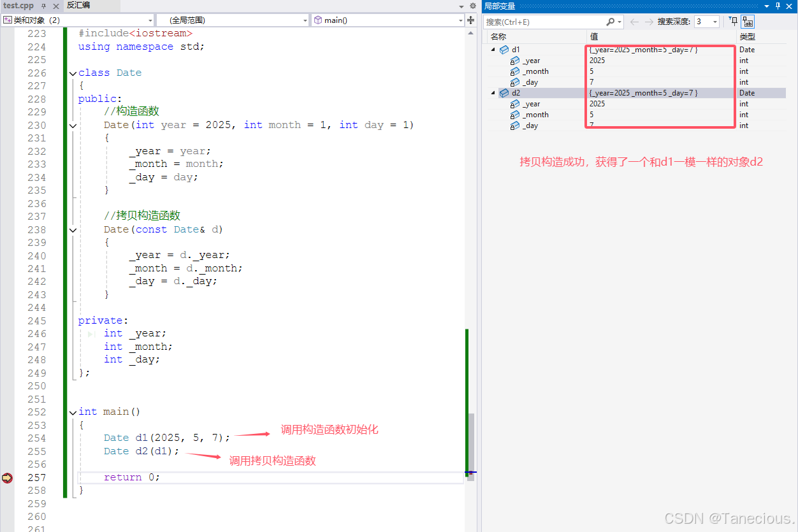The height and width of the screenshot is (532, 798).
Task: Click d1's _year value 2025
Action: point(597,61)
